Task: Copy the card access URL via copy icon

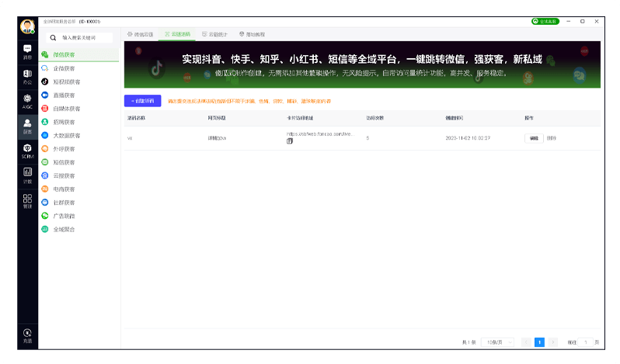Action: [290, 141]
